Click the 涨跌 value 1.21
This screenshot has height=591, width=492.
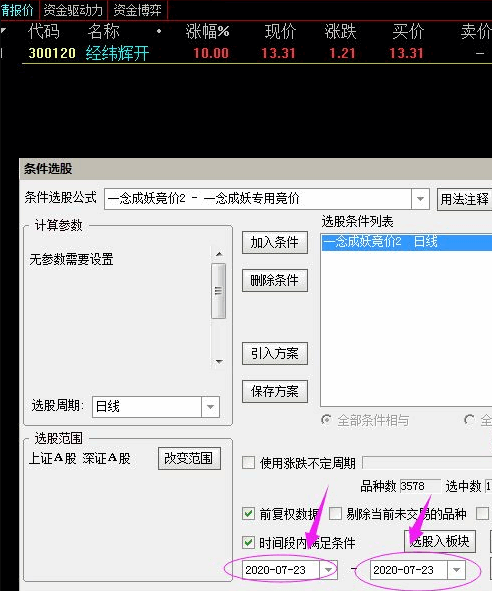point(342,53)
